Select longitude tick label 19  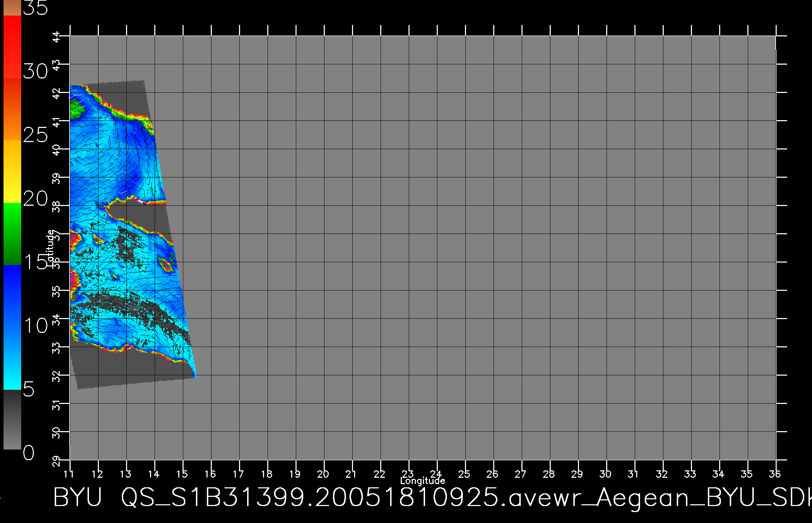click(295, 474)
